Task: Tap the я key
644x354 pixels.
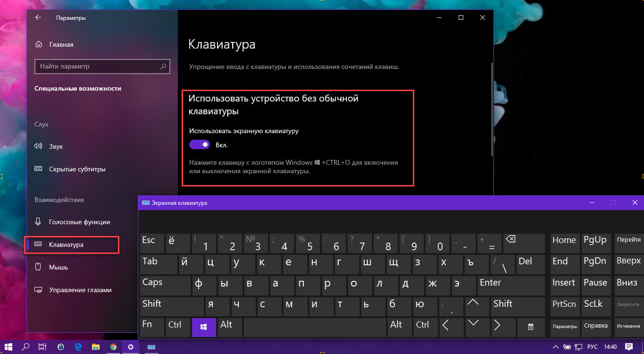Action: click(x=217, y=306)
